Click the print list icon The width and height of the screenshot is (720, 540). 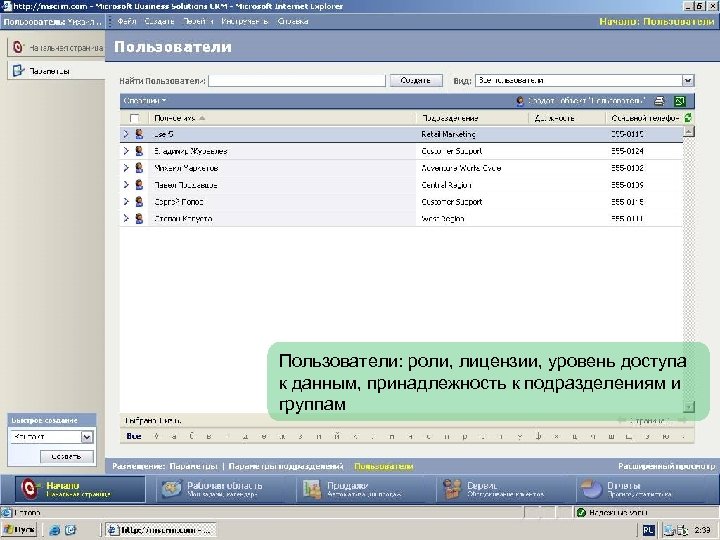point(659,101)
